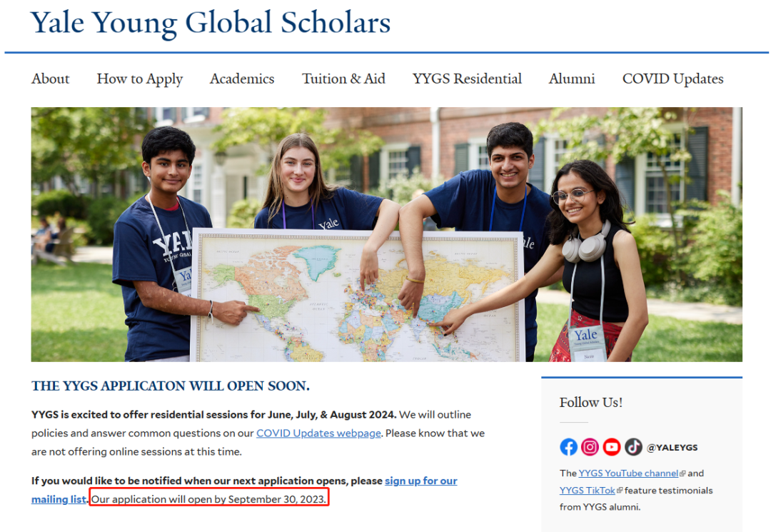Open the How to Apply menu
The width and height of the screenshot is (771, 532).
click(x=140, y=79)
